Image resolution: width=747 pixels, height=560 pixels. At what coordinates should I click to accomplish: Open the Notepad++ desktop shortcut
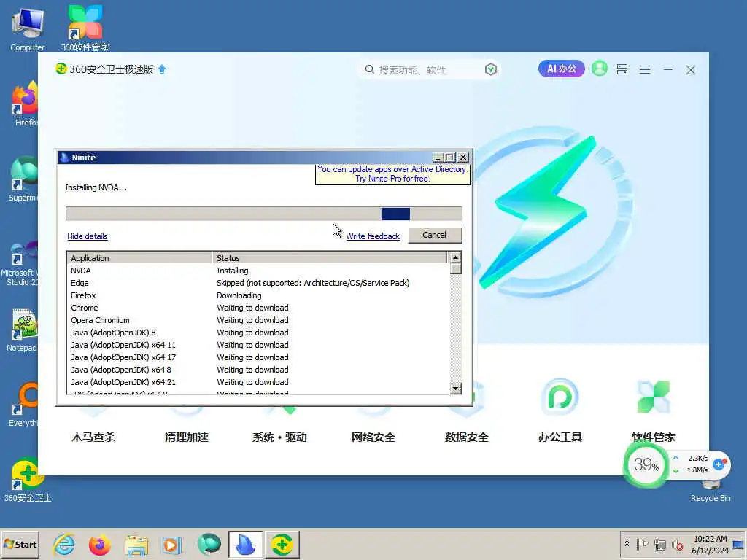tap(22, 330)
